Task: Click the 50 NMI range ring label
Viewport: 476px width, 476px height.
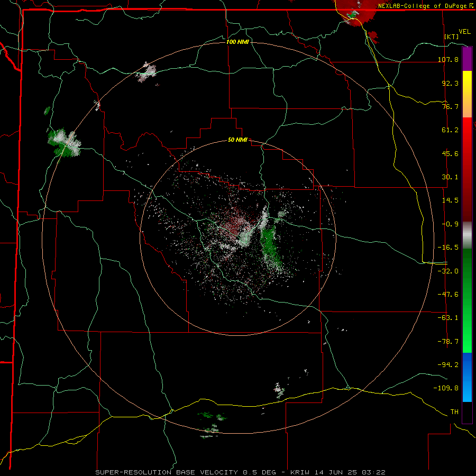Action: coord(237,140)
